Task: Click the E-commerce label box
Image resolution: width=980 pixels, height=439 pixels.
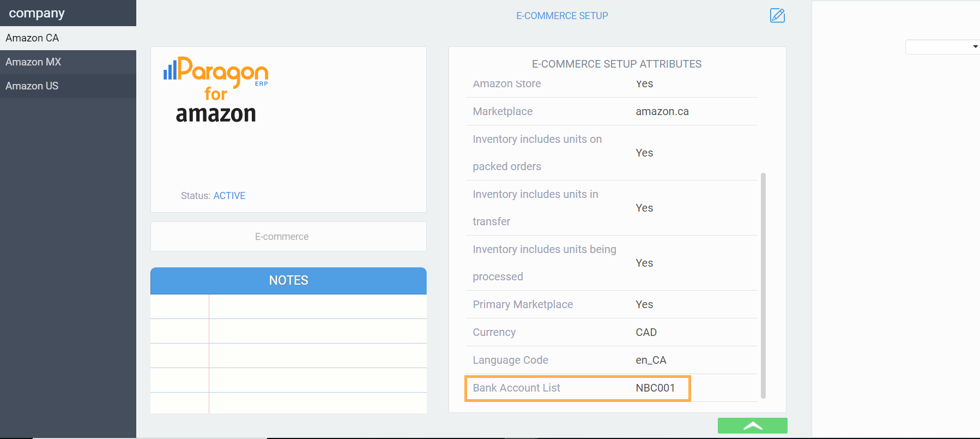Action: point(288,237)
